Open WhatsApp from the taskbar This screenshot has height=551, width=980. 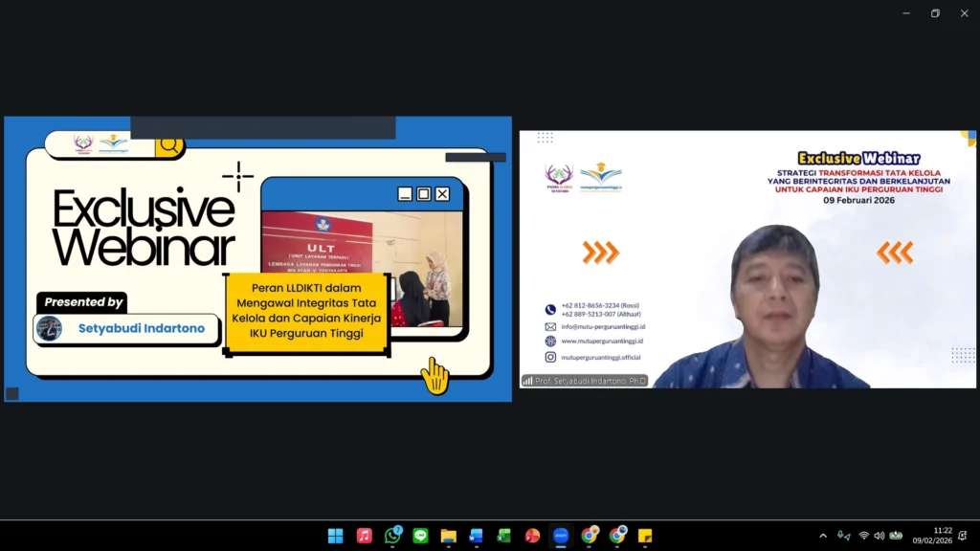392,536
